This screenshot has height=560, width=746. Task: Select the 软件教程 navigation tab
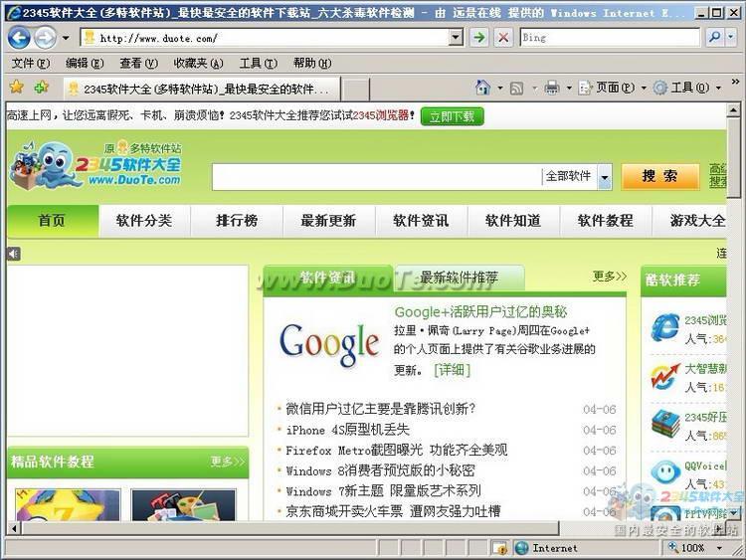pyautogui.click(x=606, y=221)
